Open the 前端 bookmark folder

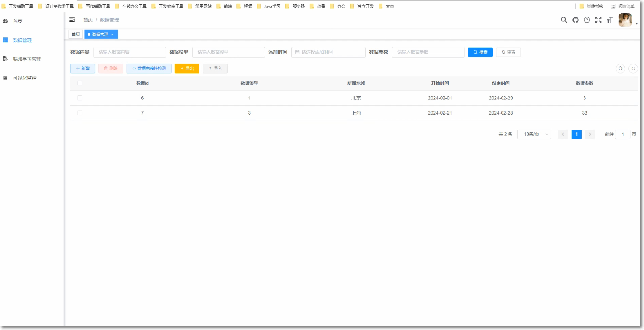pos(224,6)
